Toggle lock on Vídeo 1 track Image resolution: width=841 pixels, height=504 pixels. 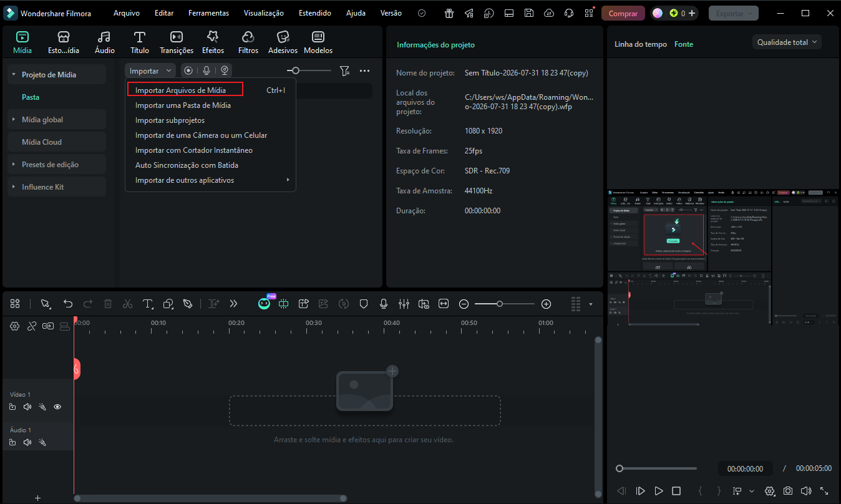pos(12,407)
